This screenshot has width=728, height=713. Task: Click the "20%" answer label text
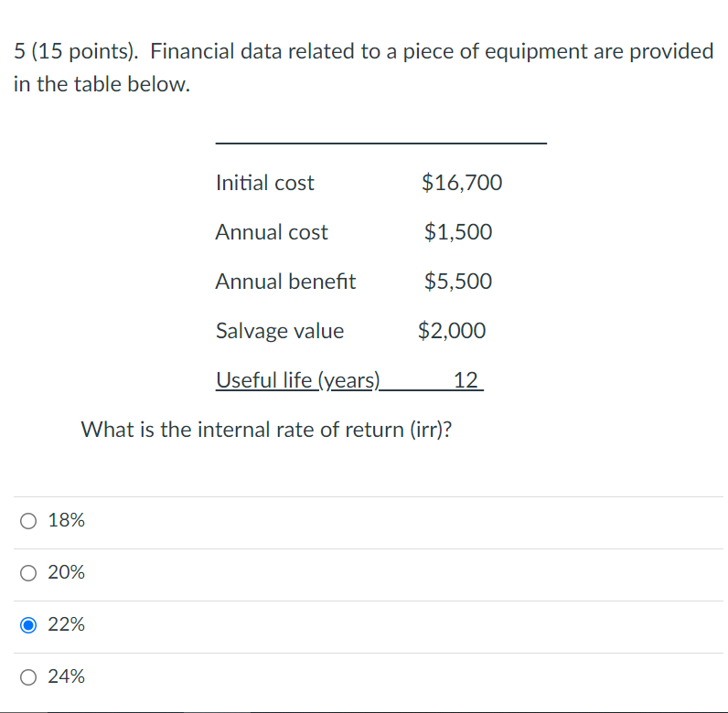click(x=66, y=573)
